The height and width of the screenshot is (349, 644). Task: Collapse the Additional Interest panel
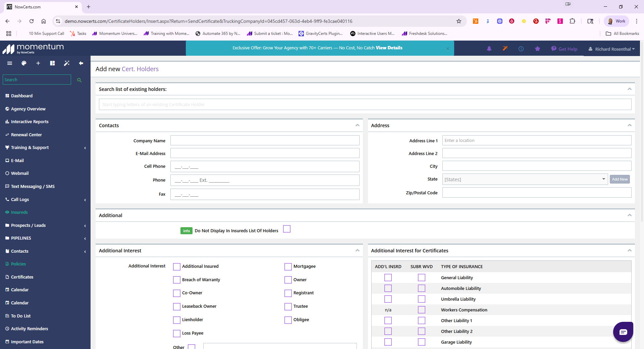coord(358,250)
